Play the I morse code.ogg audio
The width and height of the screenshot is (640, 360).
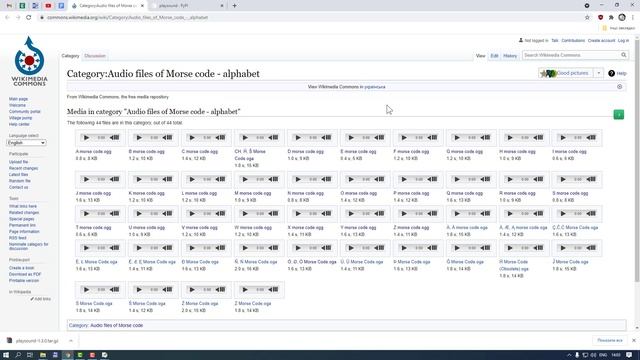coord(563,138)
